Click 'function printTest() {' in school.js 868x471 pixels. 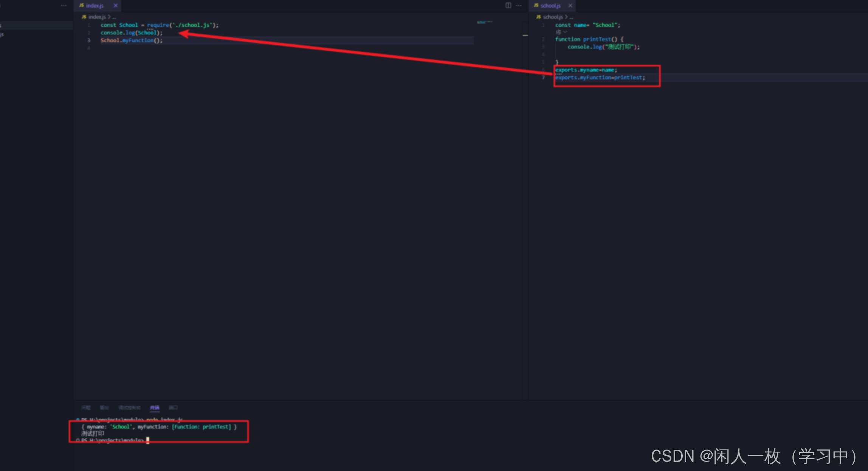[589, 39]
